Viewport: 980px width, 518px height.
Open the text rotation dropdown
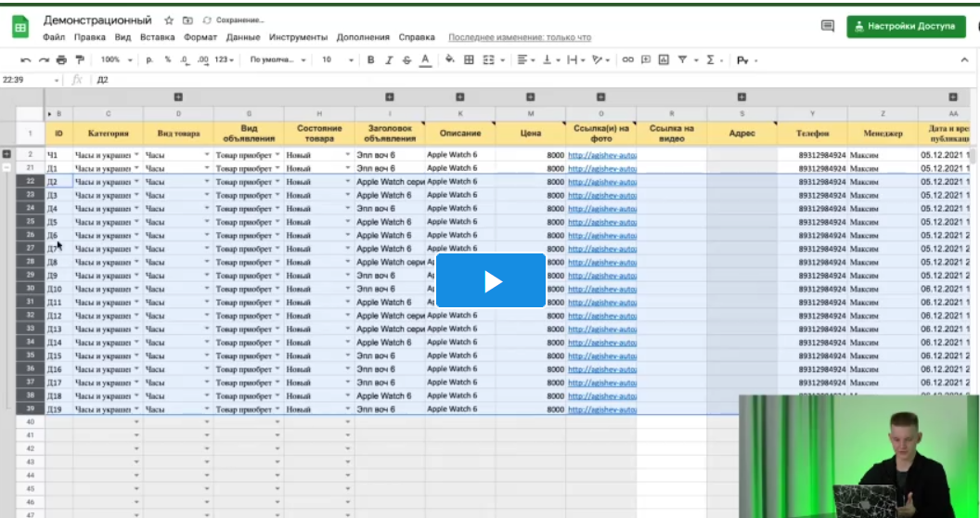tap(600, 60)
